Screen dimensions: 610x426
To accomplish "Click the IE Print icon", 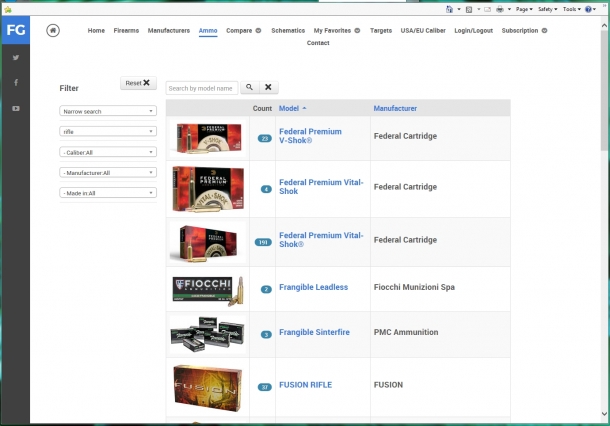I will [500, 9].
